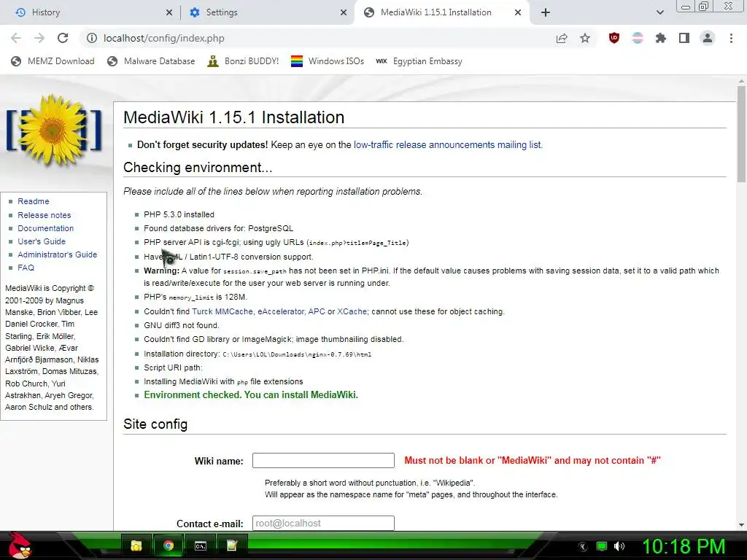Open low-traffic release announcements mailing list
The image size is (747, 560).
(x=448, y=145)
